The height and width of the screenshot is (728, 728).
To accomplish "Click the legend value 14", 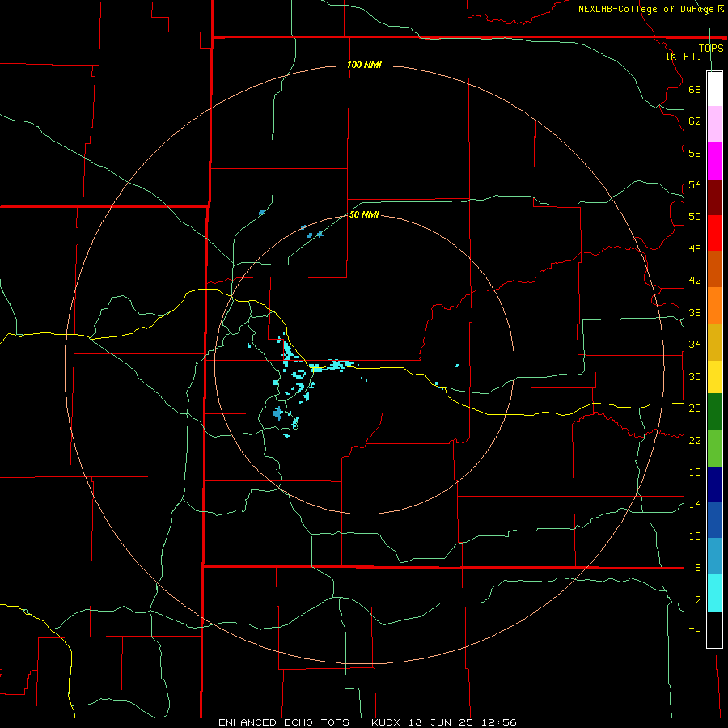I will 695,504.
